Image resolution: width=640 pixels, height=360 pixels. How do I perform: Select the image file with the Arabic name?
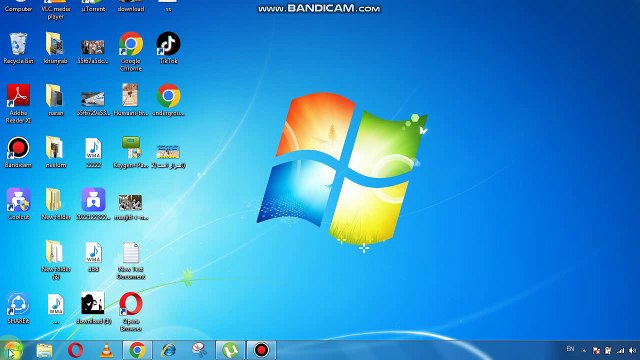click(168, 156)
